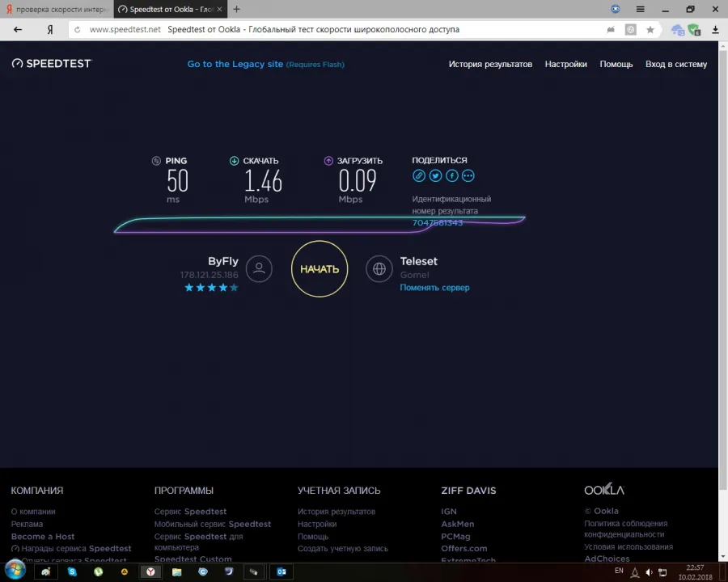Reload the page in the address bar
Viewport: 728px width, 582px height.
pyautogui.click(x=77, y=30)
